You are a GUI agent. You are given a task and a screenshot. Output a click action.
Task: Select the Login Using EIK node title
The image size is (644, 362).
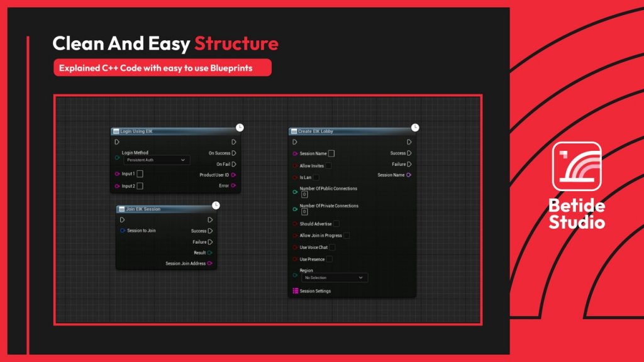(x=136, y=131)
